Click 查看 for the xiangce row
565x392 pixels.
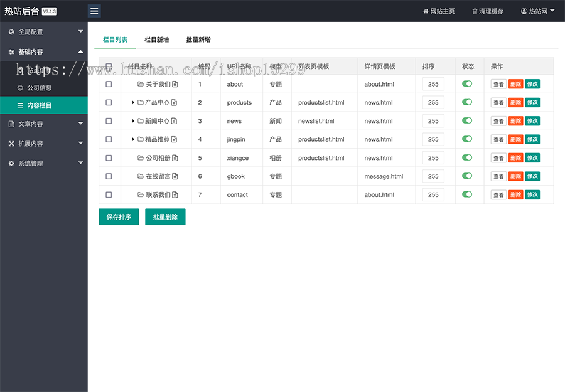[x=498, y=157]
